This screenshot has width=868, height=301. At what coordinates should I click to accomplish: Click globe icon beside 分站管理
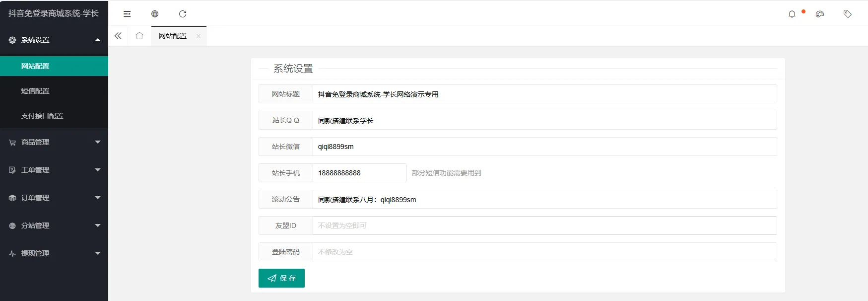(12, 226)
